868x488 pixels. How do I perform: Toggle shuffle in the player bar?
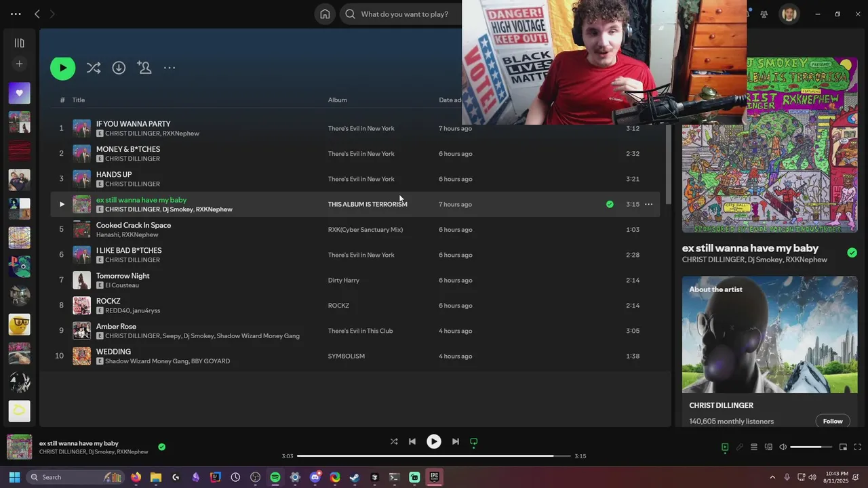394,441
